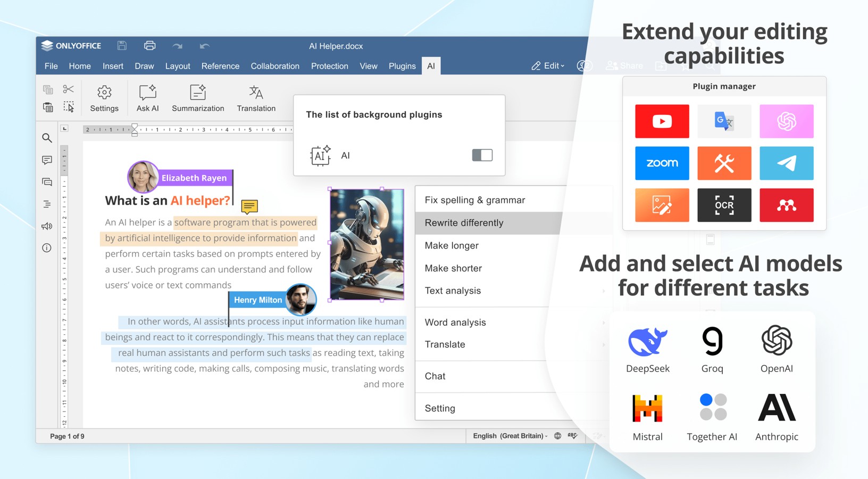Switch to the Home tab

point(80,66)
